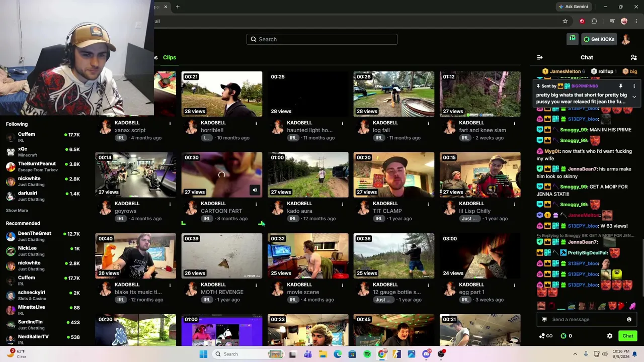644x362 pixels.
Task: Open options for 'xanax script' clip
Action: (x=170, y=123)
